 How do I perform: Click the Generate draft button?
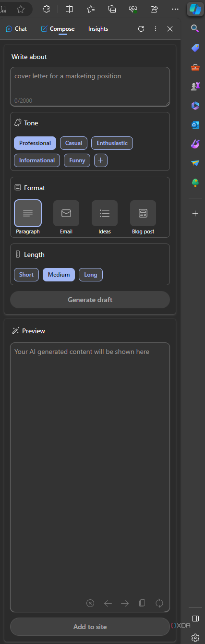(90, 300)
